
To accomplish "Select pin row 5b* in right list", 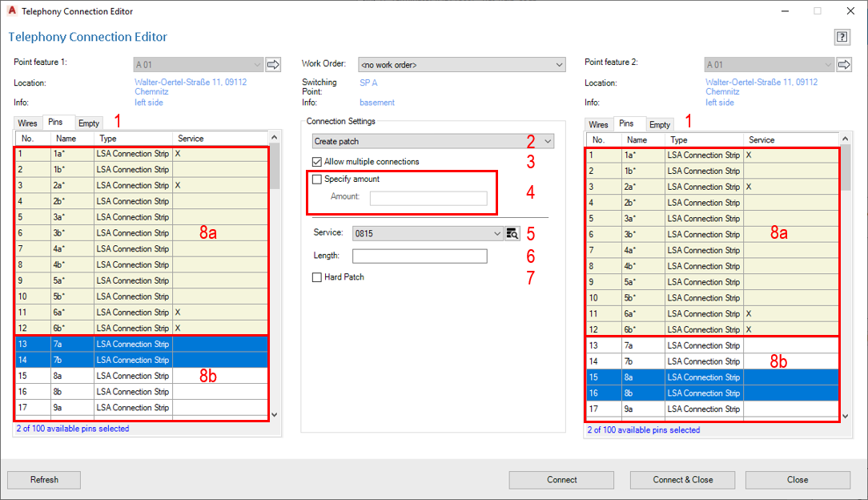I will 713,298.
